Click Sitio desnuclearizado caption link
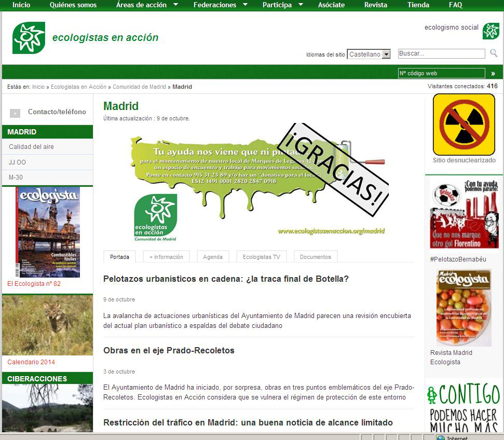The width and height of the screenshot is (504, 440). (x=464, y=160)
